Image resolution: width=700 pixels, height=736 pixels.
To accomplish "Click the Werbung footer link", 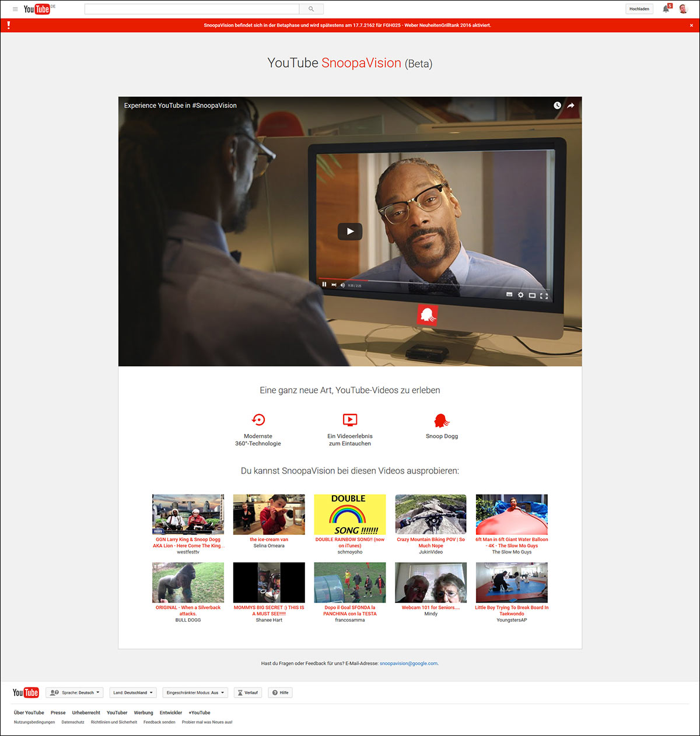I will (143, 713).
